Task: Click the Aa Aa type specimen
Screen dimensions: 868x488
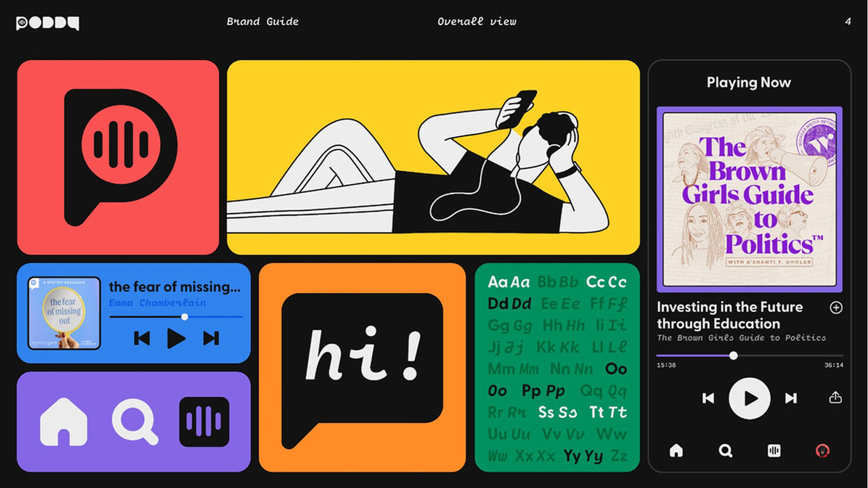Action: coord(509,282)
